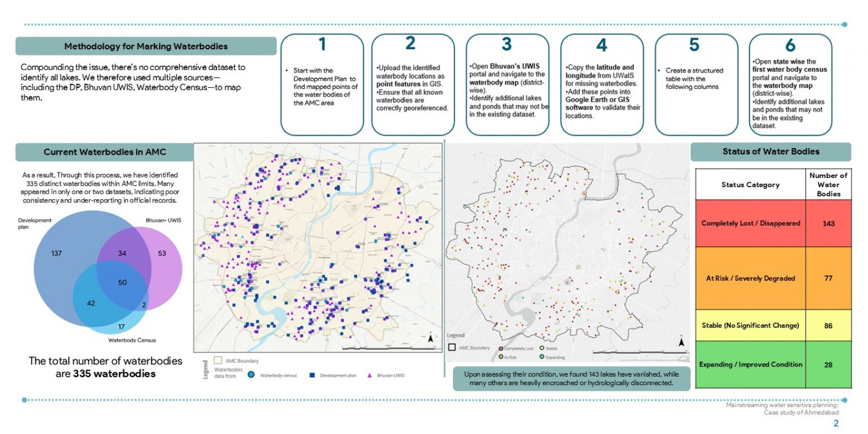Click step 5 card 'Create a structured table'
The height and width of the screenshot is (434, 868).
tap(697, 85)
